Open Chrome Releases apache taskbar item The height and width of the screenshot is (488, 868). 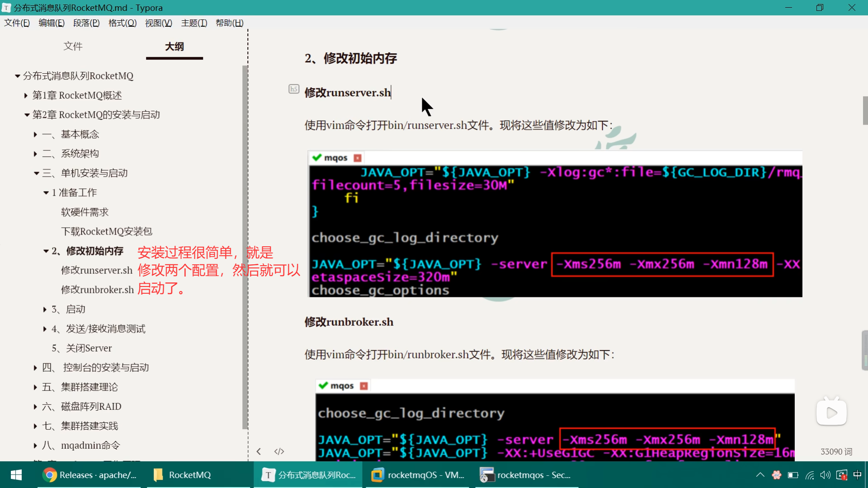pyautogui.click(x=90, y=475)
